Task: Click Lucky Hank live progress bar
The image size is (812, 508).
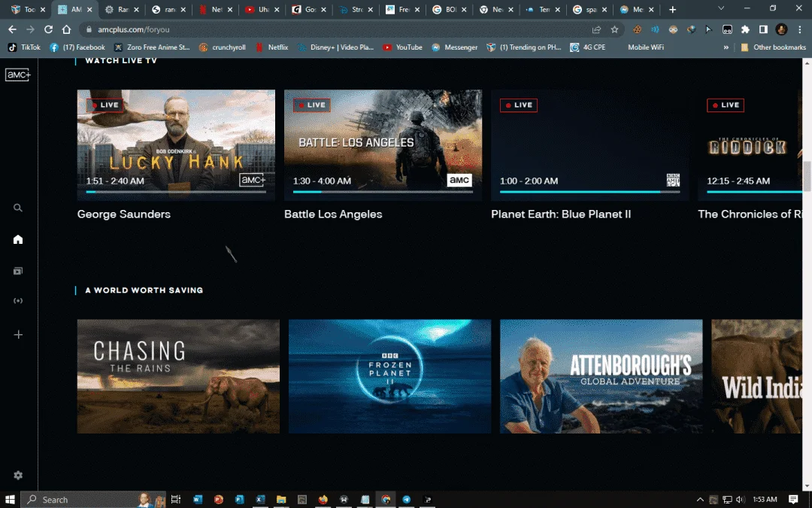Action: pyautogui.click(x=176, y=192)
